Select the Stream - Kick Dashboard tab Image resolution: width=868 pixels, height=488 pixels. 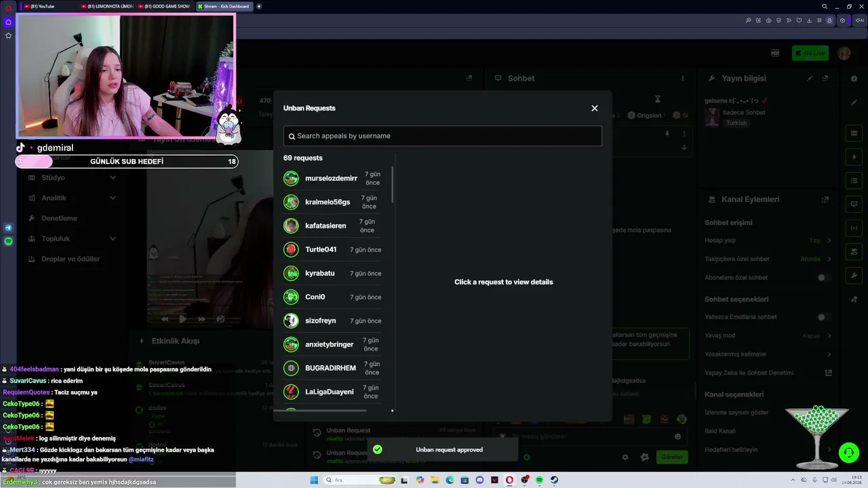(x=224, y=6)
